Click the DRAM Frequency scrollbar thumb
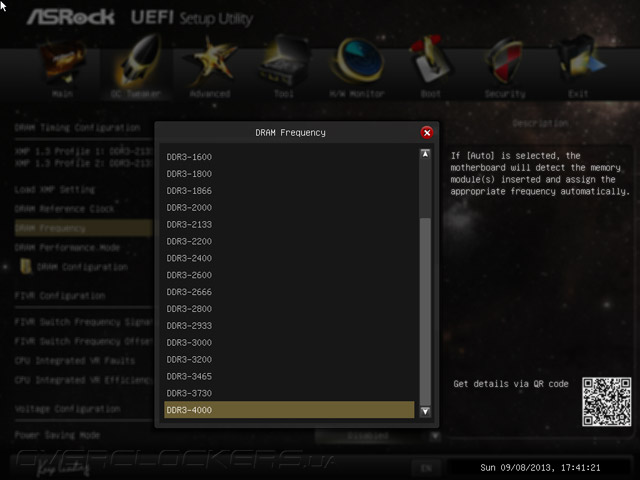Viewport: 640px width, 480px height. click(425, 312)
